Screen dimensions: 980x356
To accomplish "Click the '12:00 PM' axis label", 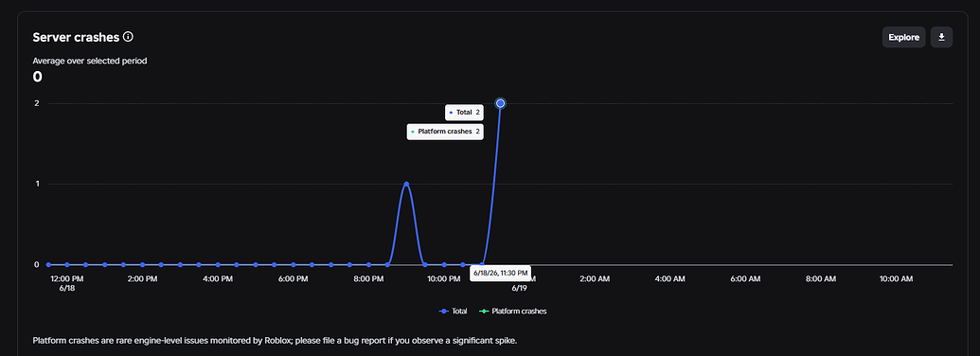I will tap(67, 278).
